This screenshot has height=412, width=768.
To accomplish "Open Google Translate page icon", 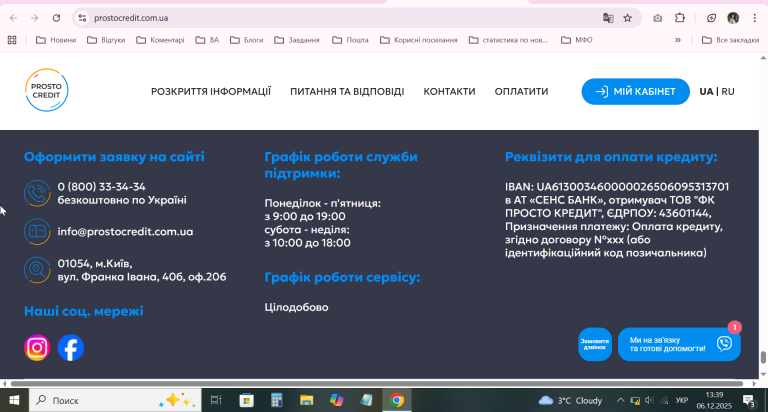I will (x=608, y=18).
